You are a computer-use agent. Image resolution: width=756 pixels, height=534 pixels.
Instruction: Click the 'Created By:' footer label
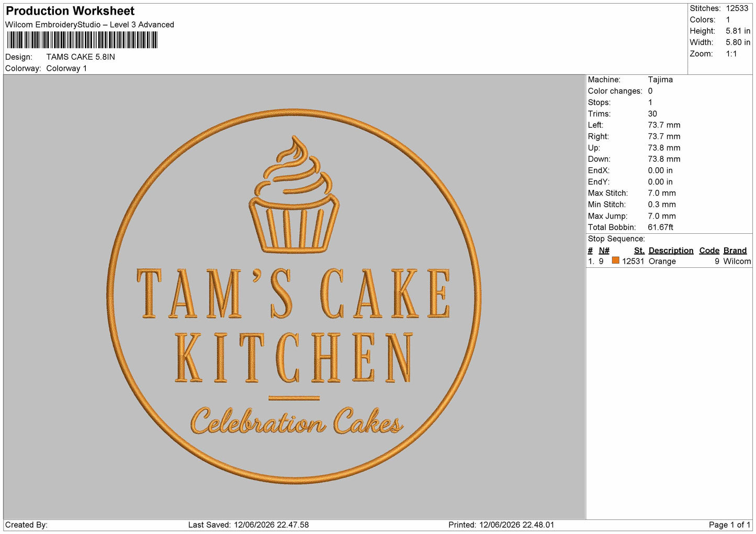coord(26,525)
